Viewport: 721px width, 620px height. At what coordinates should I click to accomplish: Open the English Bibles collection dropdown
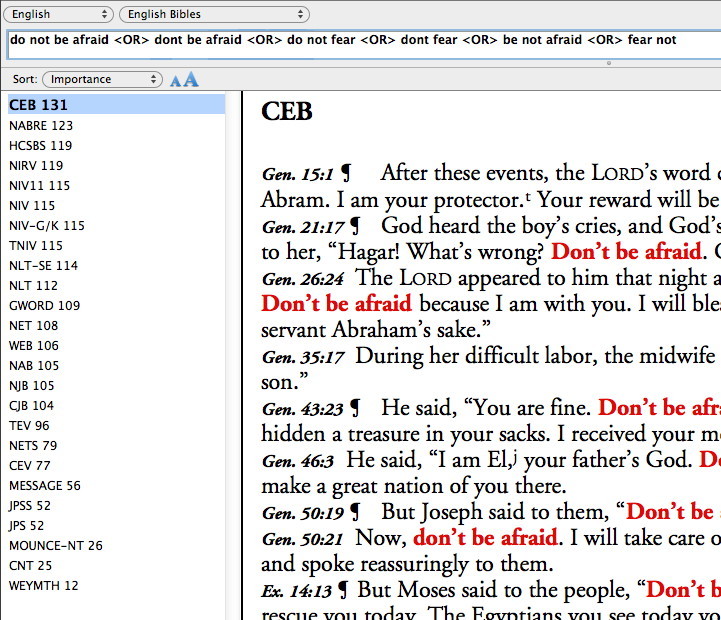pyautogui.click(x=214, y=15)
